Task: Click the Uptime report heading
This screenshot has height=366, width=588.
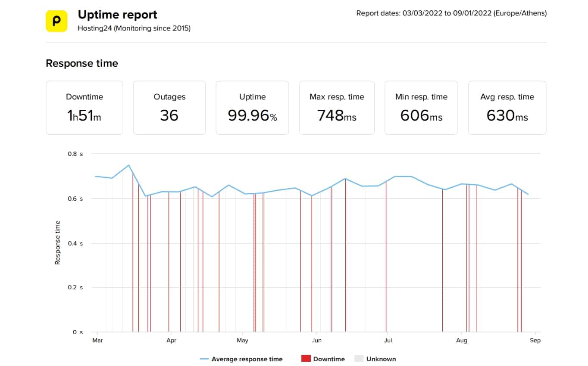Action: pos(117,15)
